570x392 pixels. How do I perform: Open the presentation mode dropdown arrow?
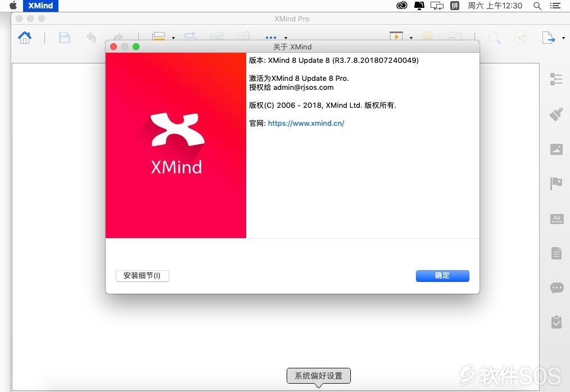pos(411,38)
